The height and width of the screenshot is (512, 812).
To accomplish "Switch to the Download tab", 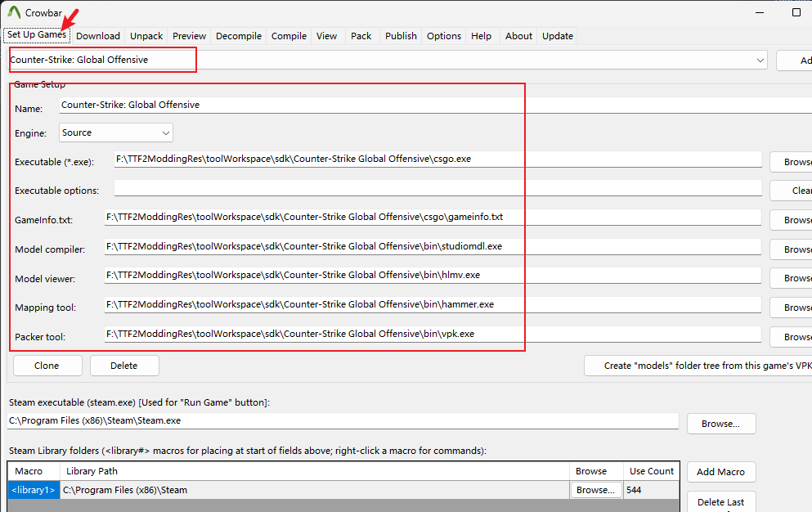I will click(98, 36).
